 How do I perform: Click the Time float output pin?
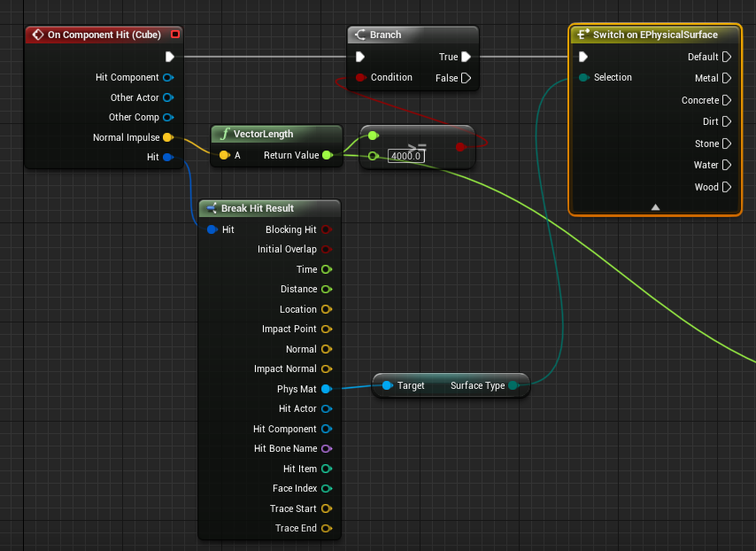click(327, 269)
